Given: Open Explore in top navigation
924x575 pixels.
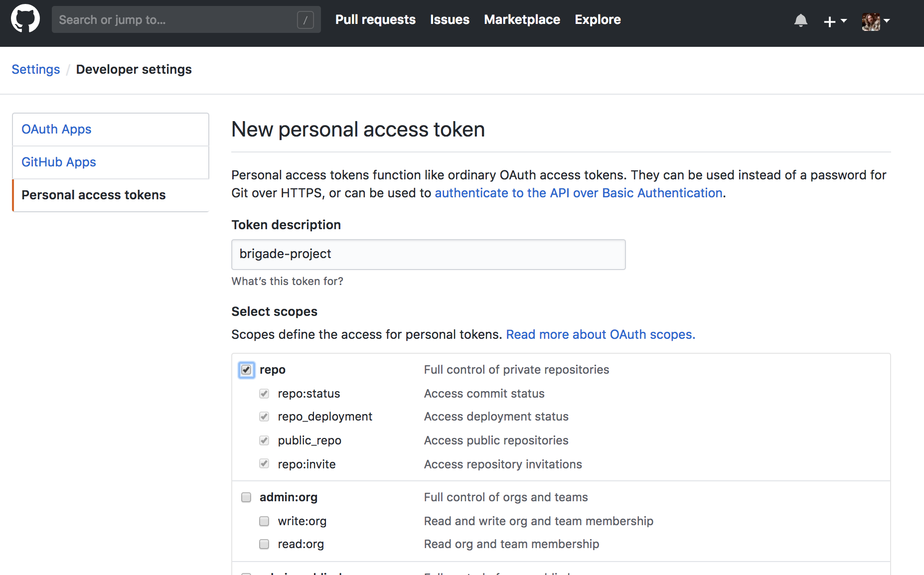Looking at the screenshot, I should point(598,19).
